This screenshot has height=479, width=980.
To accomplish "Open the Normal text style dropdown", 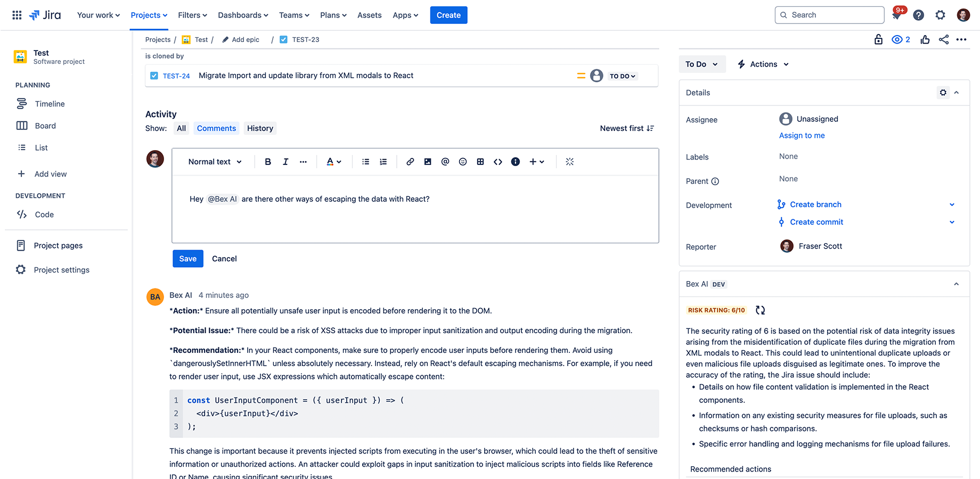I will click(x=215, y=162).
